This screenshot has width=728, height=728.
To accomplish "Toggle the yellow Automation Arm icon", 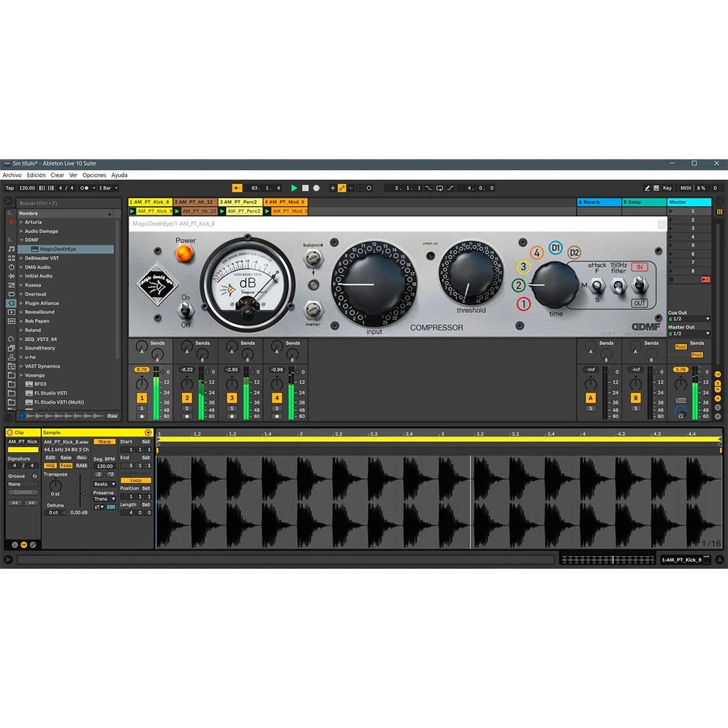I will click(342, 188).
